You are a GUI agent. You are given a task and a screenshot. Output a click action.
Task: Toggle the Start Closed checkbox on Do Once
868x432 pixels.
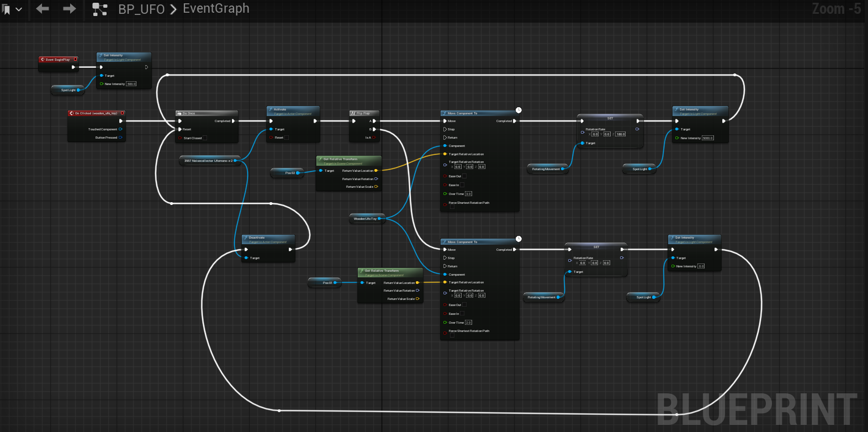(x=205, y=138)
